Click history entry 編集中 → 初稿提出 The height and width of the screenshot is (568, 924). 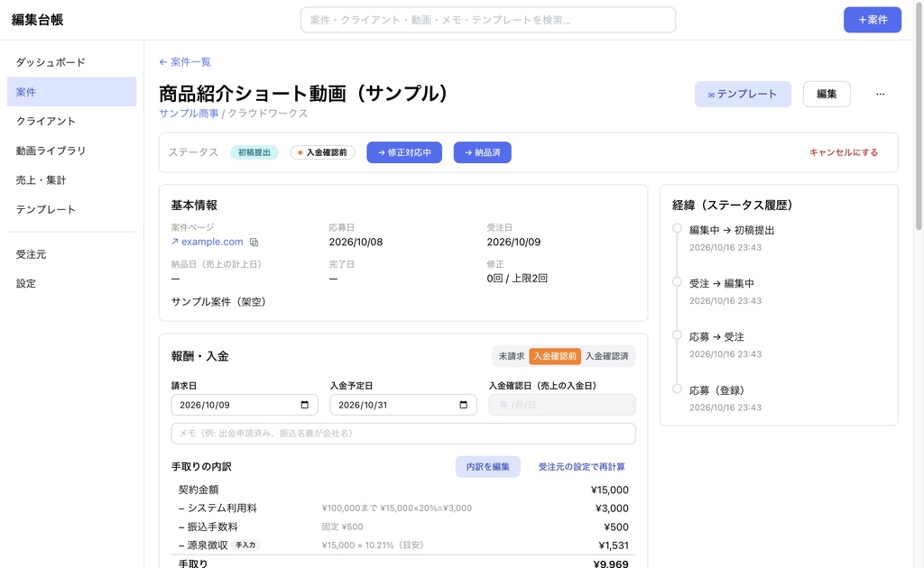[732, 230]
